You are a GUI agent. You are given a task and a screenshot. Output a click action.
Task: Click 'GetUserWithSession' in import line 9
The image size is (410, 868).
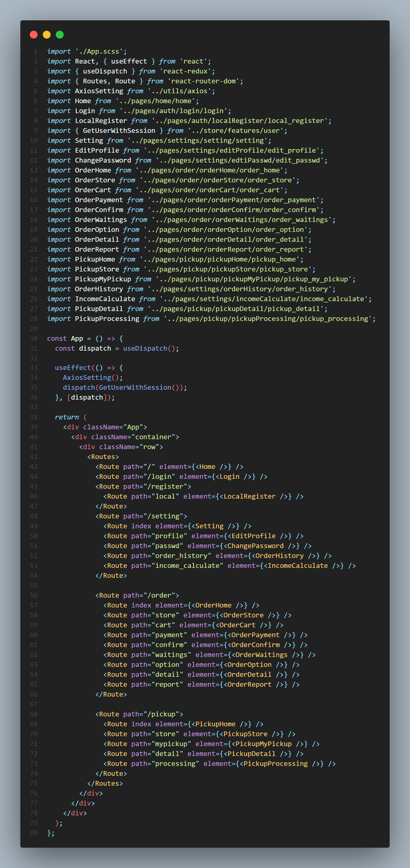[x=119, y=131]
